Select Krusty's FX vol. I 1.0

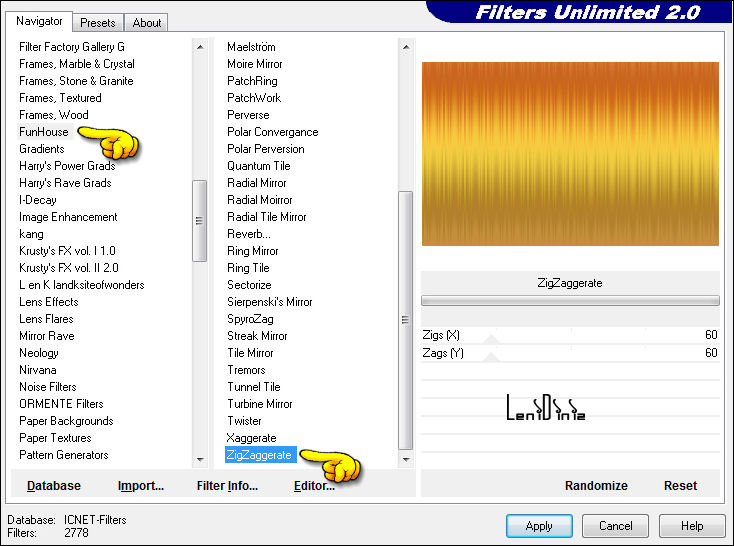pos(67,251)
